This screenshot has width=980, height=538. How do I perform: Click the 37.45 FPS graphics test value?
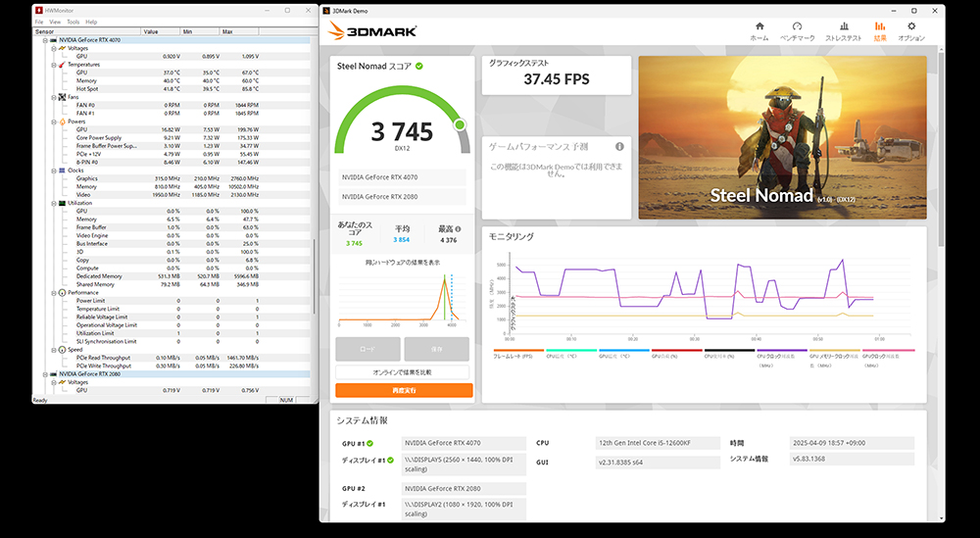pos(557,79)
